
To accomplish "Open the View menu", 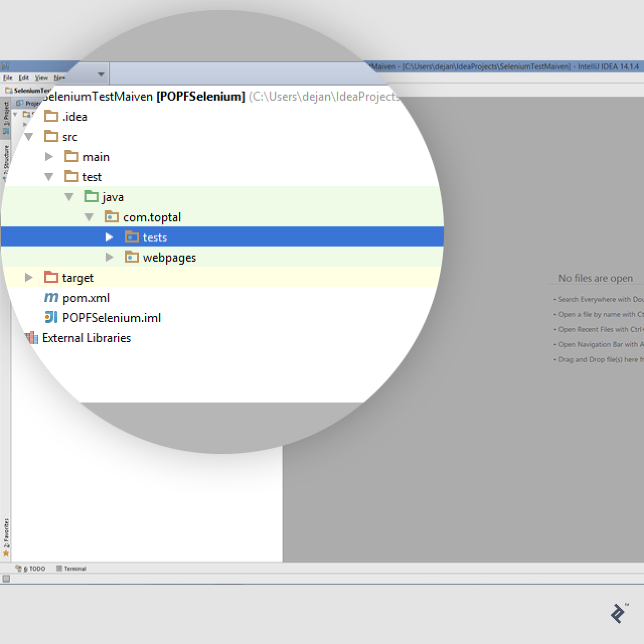I will pos(41,77).
